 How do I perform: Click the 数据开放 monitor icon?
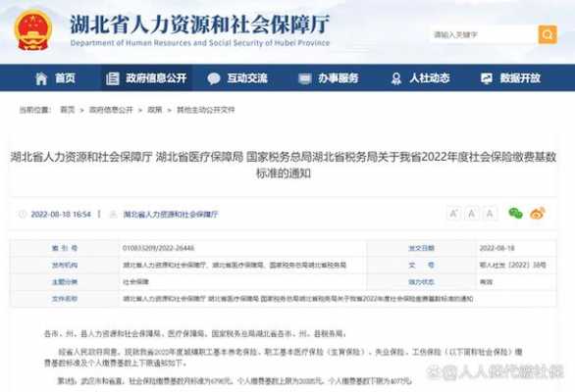[x=487, y=78]
